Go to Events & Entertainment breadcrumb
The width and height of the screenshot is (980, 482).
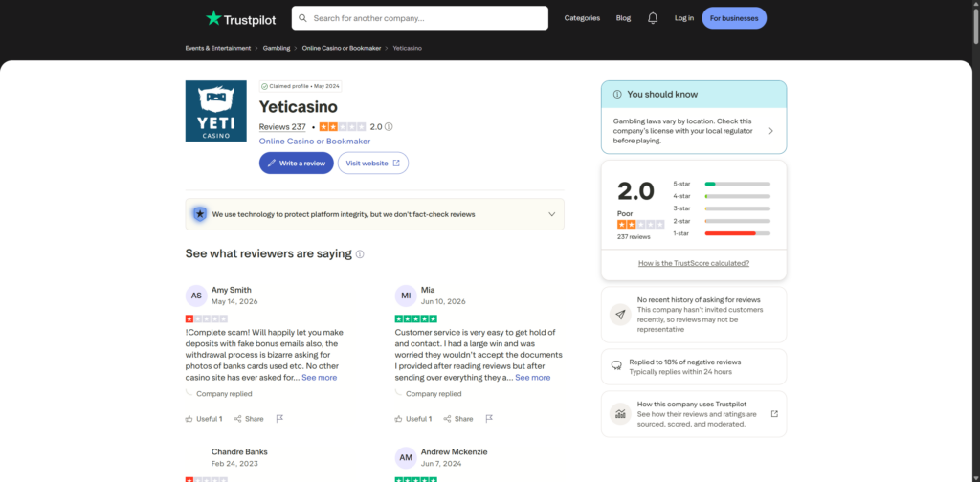[x=218, y=48]
